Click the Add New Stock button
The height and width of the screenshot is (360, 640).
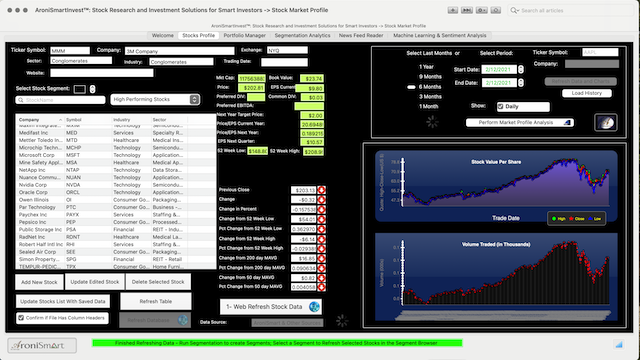(39, 282)
